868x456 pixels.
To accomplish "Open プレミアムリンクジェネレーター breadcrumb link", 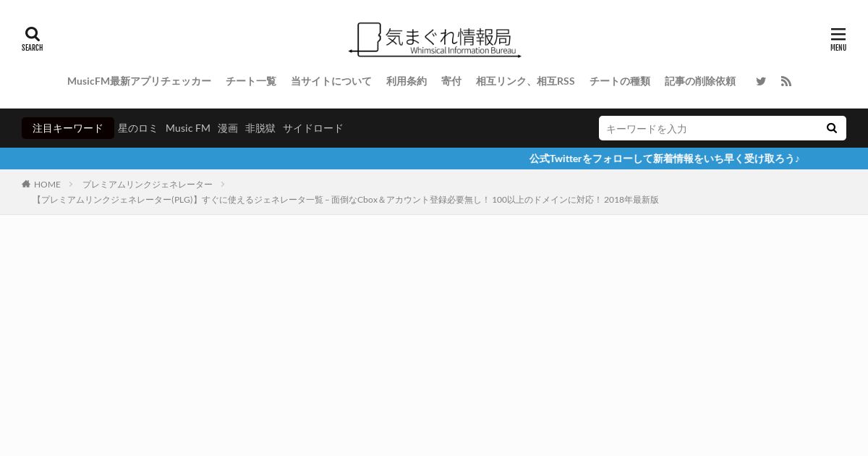I will pos(148,185).
